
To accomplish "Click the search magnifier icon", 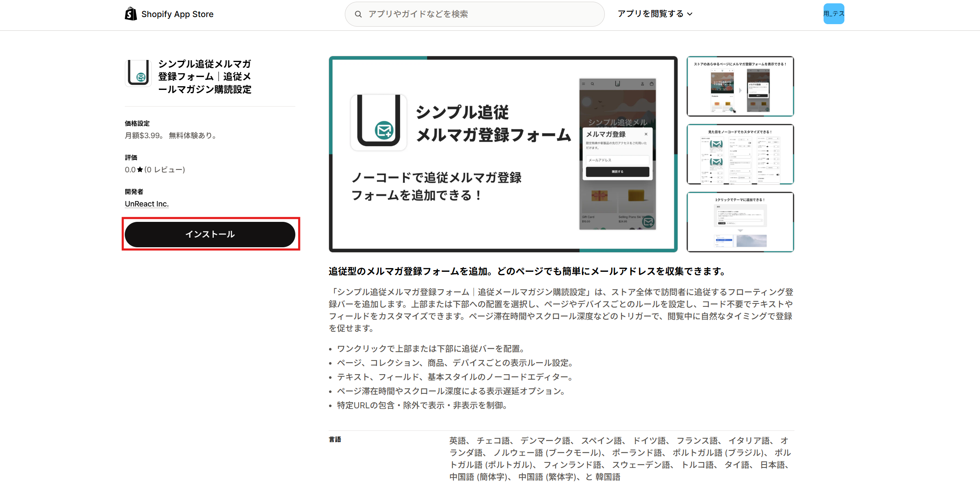I will [x=358, y=14].
